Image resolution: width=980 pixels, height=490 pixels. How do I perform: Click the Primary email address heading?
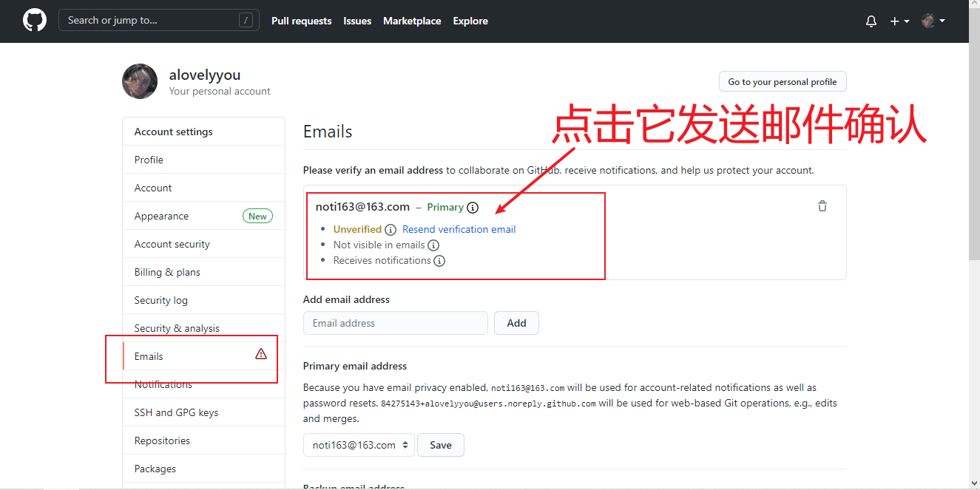(355, 366)
